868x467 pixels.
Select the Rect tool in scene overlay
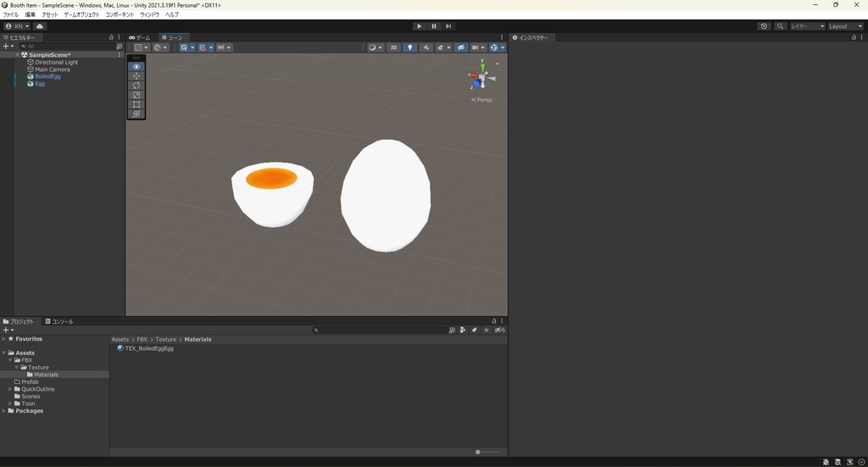pos(136,104)
